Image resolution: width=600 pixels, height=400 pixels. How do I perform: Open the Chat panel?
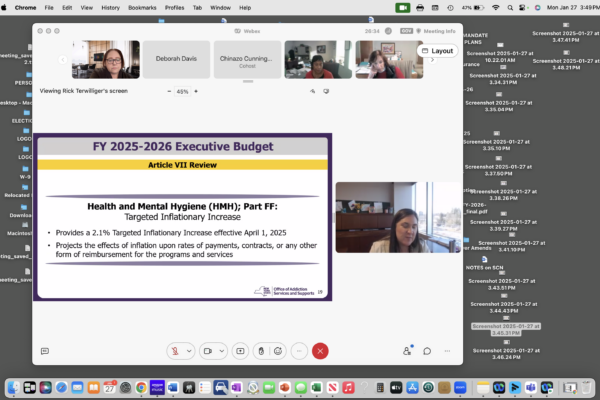pyautogui.click(x=427, y=351)
